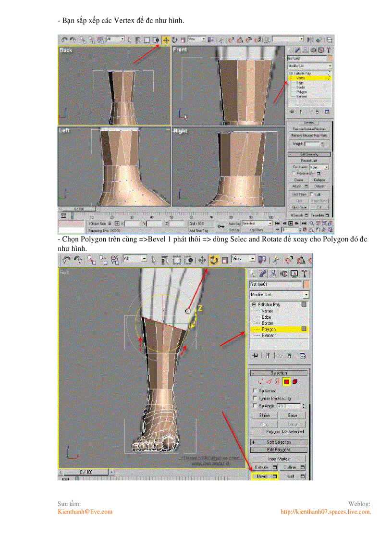Open the Modifier List dropdown

click(x=279, y=294)
